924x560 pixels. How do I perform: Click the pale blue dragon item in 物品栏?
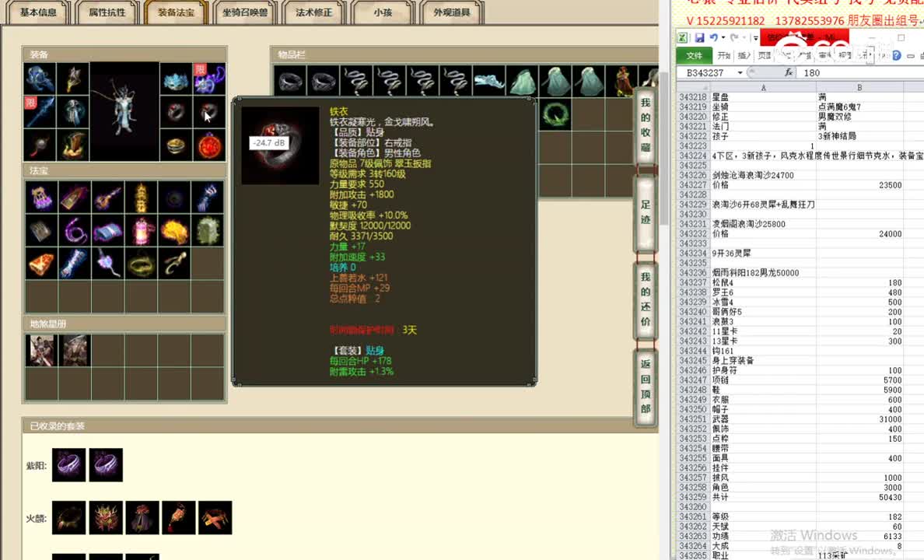(x=489, y=81)
